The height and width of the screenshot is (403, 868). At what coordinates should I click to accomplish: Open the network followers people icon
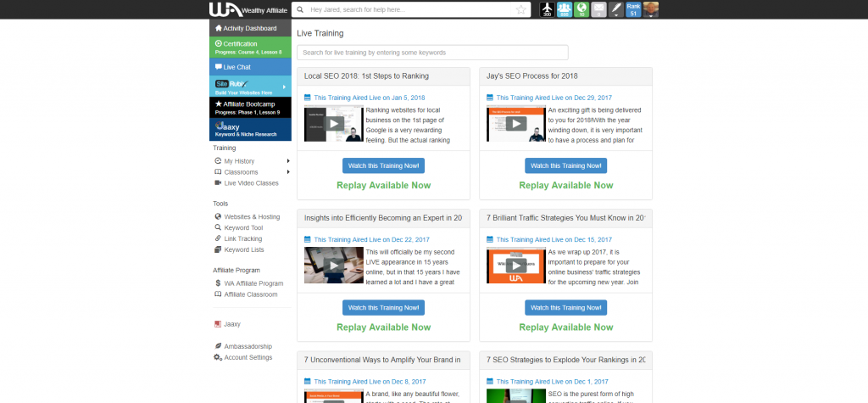click(x=564, y=9)
